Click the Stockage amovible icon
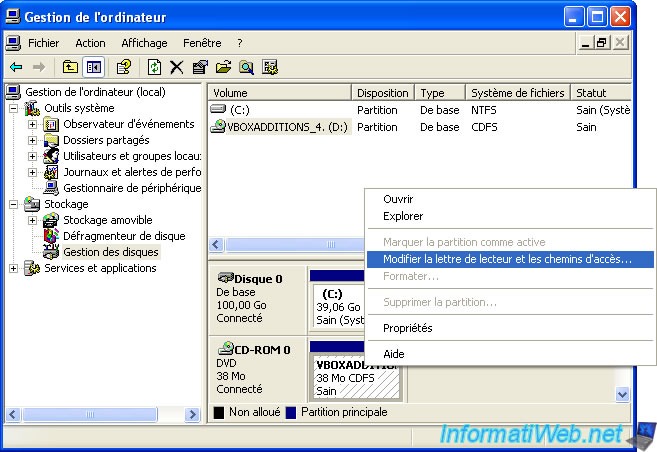 tap(51, 220)
